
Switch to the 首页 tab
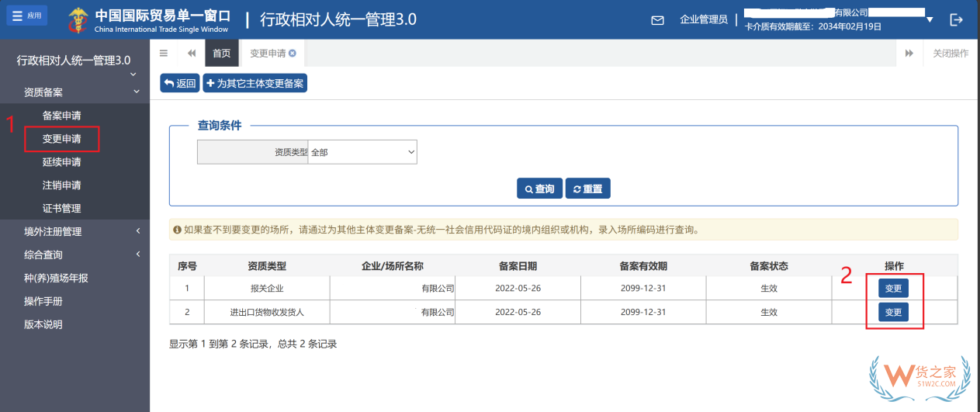click(x=221, y=53)
